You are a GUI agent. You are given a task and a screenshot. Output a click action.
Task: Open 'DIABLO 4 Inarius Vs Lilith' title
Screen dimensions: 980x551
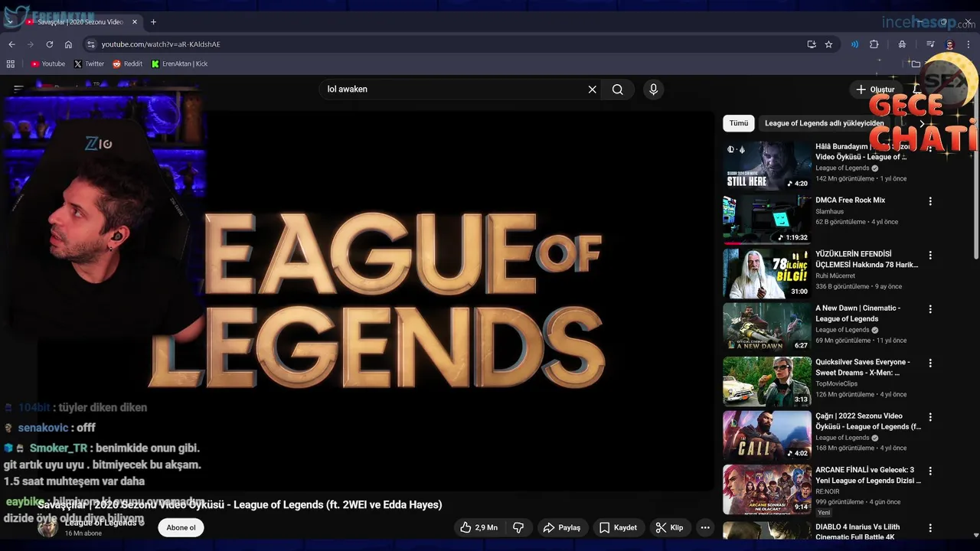pyautogui.click(x=857, y=532)
